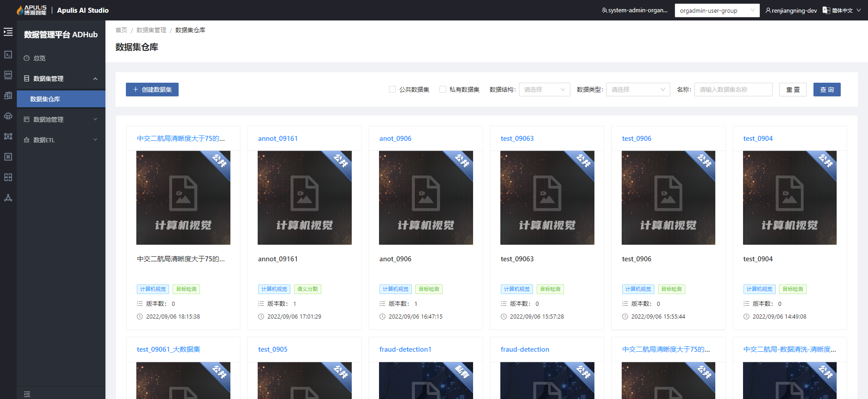Click the clock icon on test_0906 card
Image resolution: width=868 pixels, height=399 pixels.
click(x=625, y=317)
